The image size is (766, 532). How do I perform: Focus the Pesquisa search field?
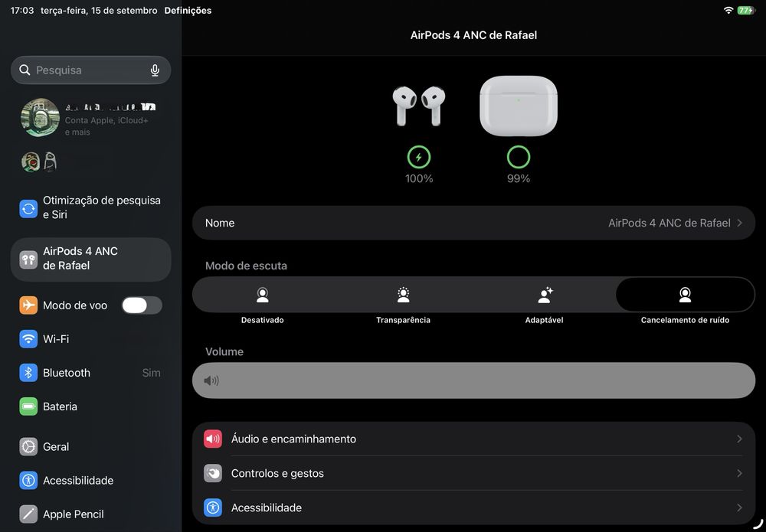tap(91, 70)
